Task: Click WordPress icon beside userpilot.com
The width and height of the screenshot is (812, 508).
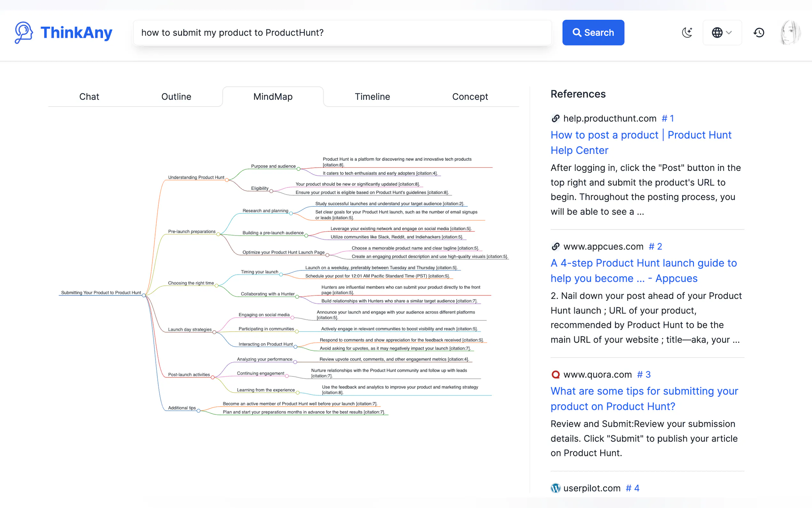Action: (556, 488)
